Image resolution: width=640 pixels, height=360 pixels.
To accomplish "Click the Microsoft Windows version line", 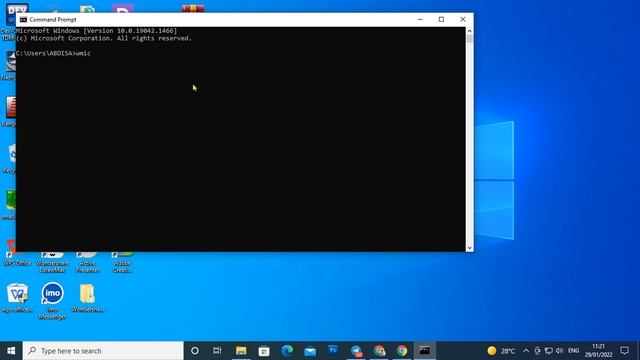I will [x=97, y=31].
